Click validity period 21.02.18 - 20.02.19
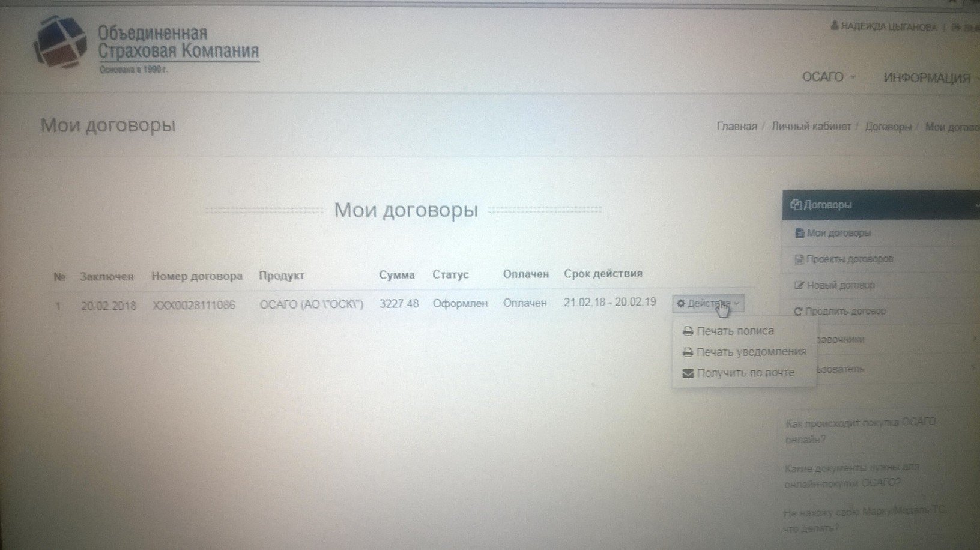Screen dimensions: 980x550 pos(610,302)
